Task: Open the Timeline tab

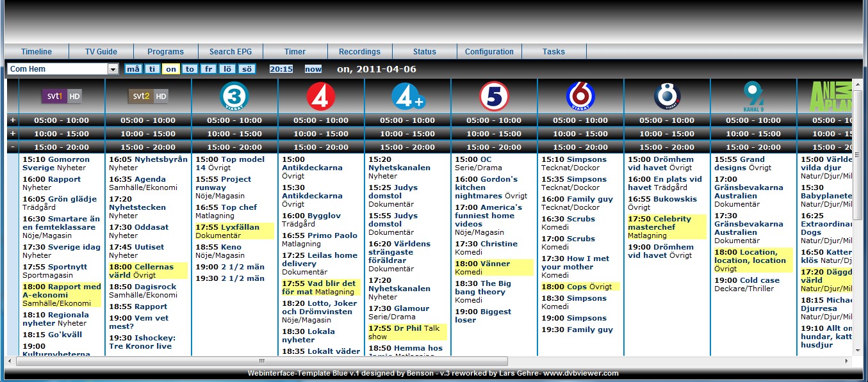Action: (x=37, y=52)
